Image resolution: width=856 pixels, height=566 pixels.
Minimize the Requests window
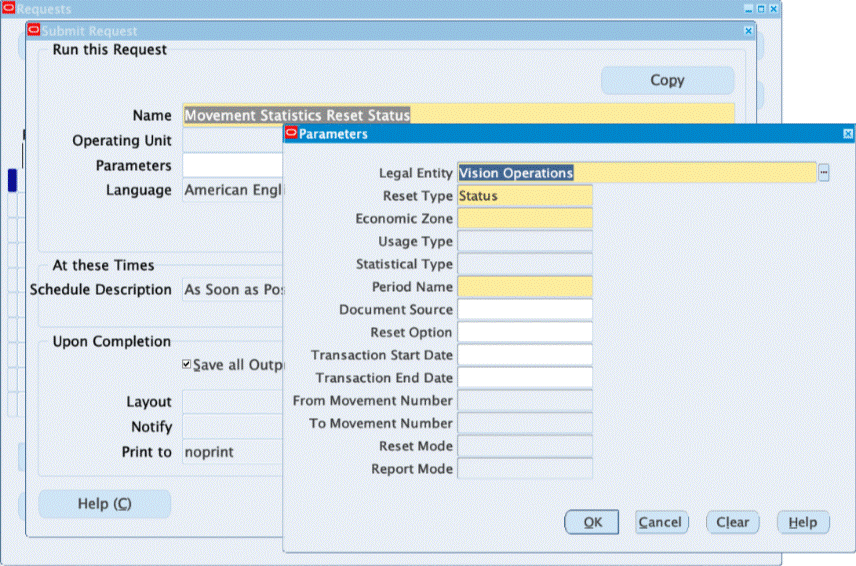click(748, 9)
